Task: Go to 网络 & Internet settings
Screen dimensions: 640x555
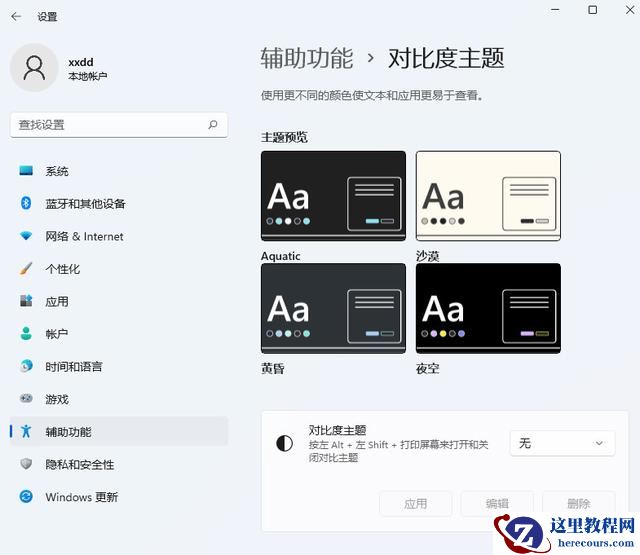Action: 119,236
